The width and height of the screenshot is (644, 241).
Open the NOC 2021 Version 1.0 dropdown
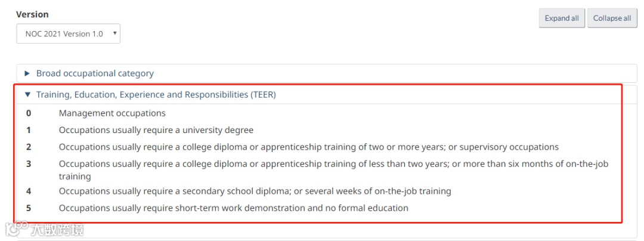coord(67,34)
